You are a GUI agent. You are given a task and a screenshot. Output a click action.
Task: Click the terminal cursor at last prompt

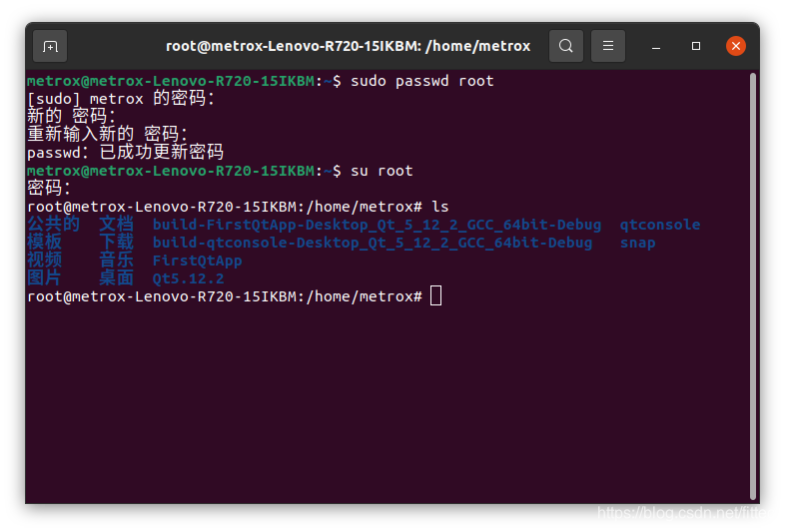point(436,295)
